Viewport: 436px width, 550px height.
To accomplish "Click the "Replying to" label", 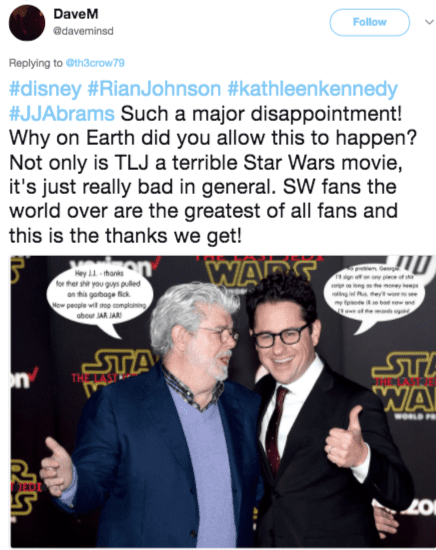I will point(36,63).
